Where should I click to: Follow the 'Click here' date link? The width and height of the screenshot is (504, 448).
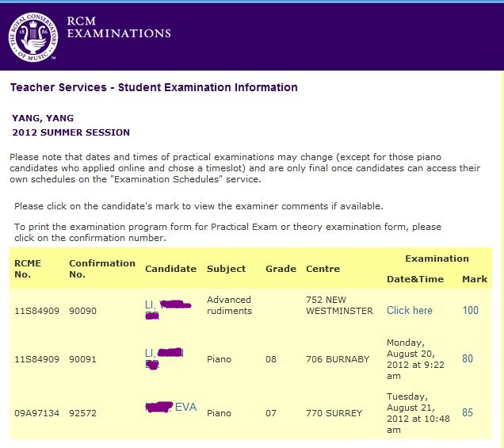click(410, 310)
